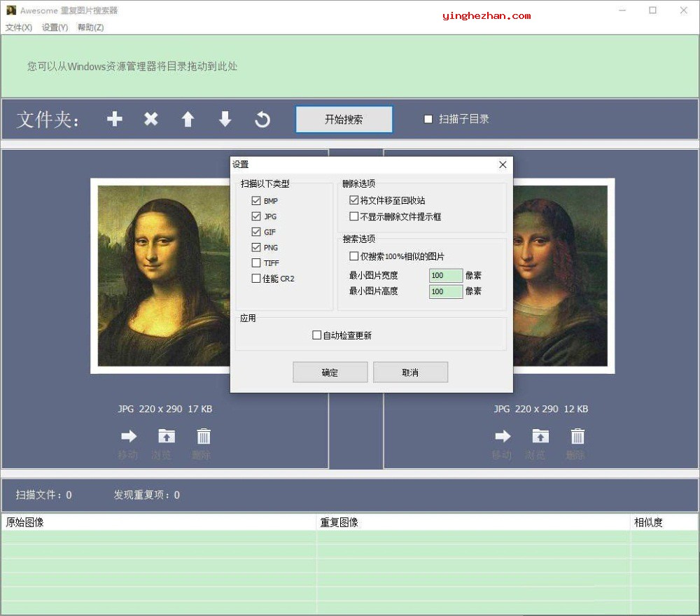Click the 开始搜索 button

tap(344, 119)
